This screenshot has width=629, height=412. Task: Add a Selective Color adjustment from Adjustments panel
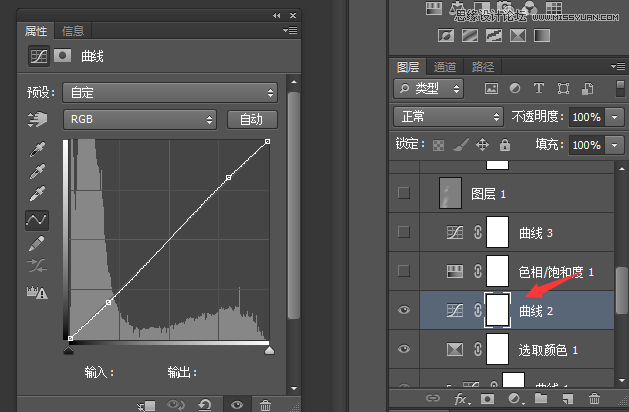[x=518, y=35]
